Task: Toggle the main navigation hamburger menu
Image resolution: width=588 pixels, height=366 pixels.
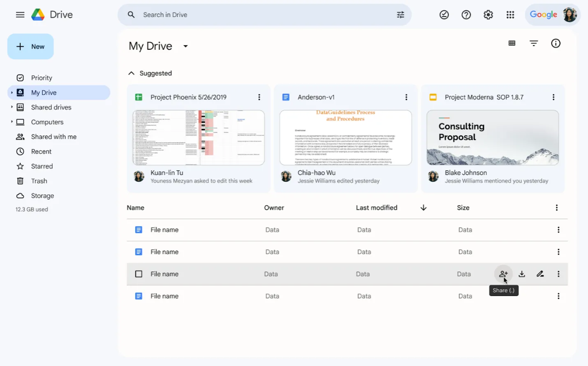Action: click(x=20, y=14)
